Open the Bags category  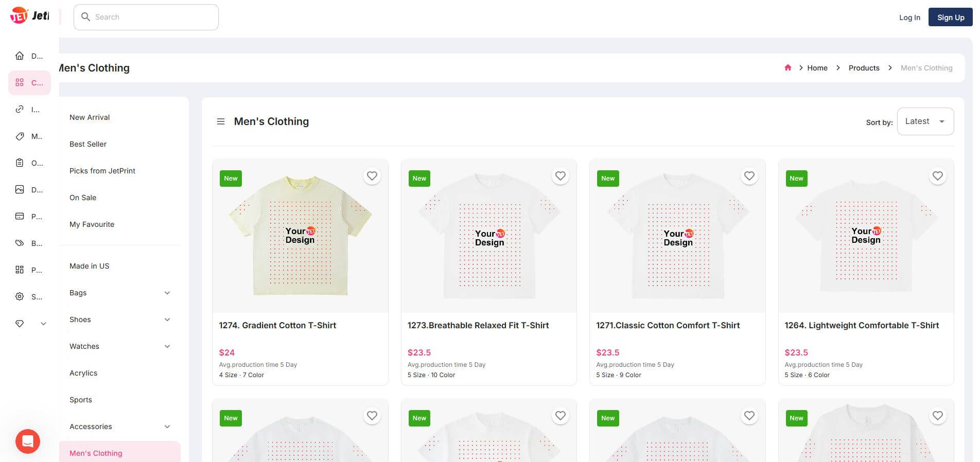pos(78,293)
